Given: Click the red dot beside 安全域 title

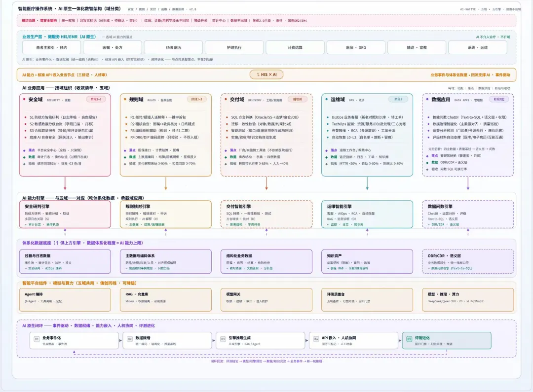Looking at the screenshot, I should (24, 99).
